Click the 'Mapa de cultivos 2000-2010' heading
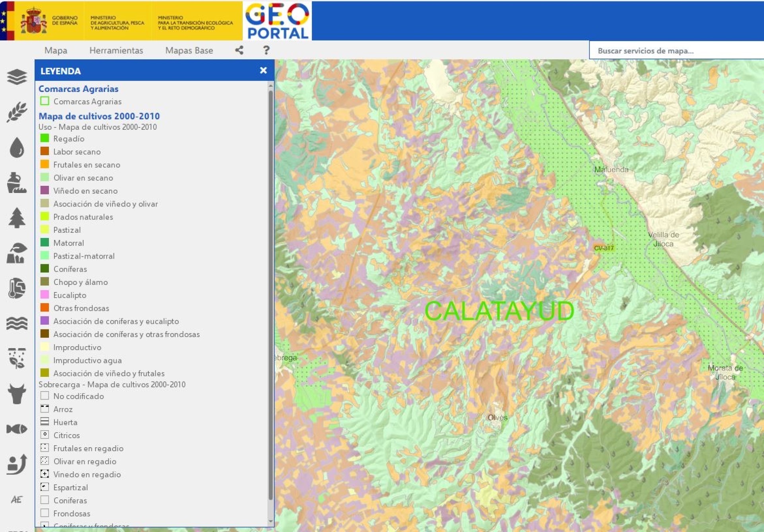Screen dimensions: 764x532 pos(99,116)
